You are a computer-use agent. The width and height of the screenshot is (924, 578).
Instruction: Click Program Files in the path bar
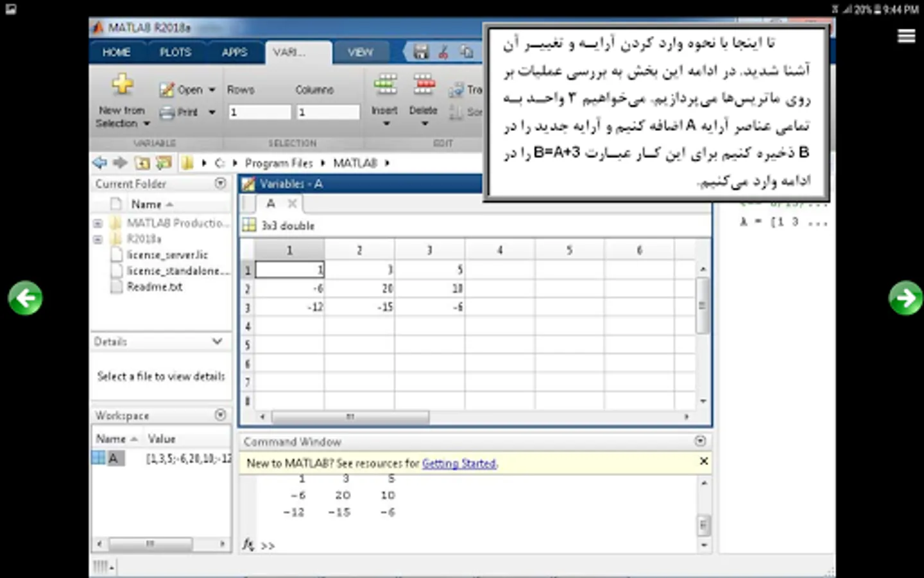tap(278, 163)
